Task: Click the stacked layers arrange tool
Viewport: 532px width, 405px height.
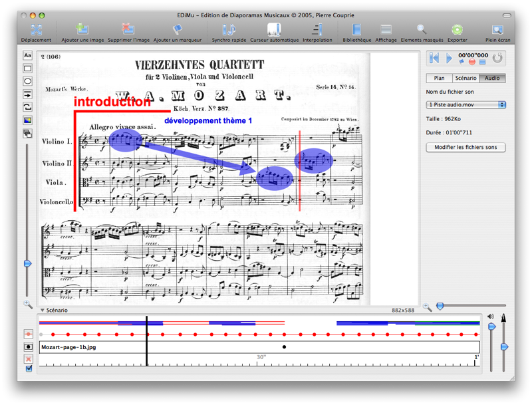Action: point(27,133)
